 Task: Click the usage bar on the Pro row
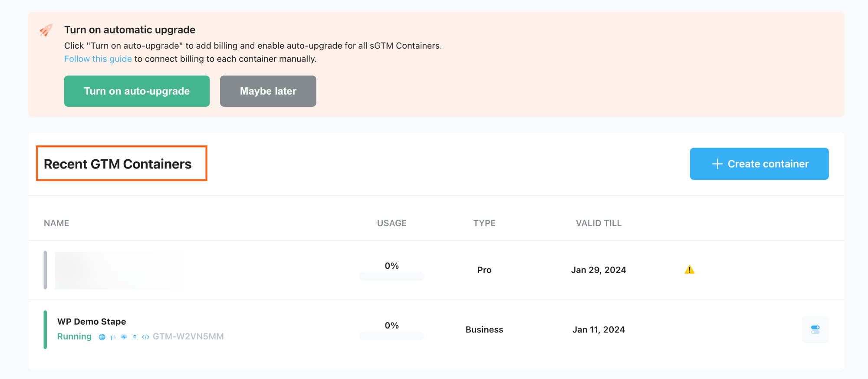pyautogui.click(x=391, y=276)
